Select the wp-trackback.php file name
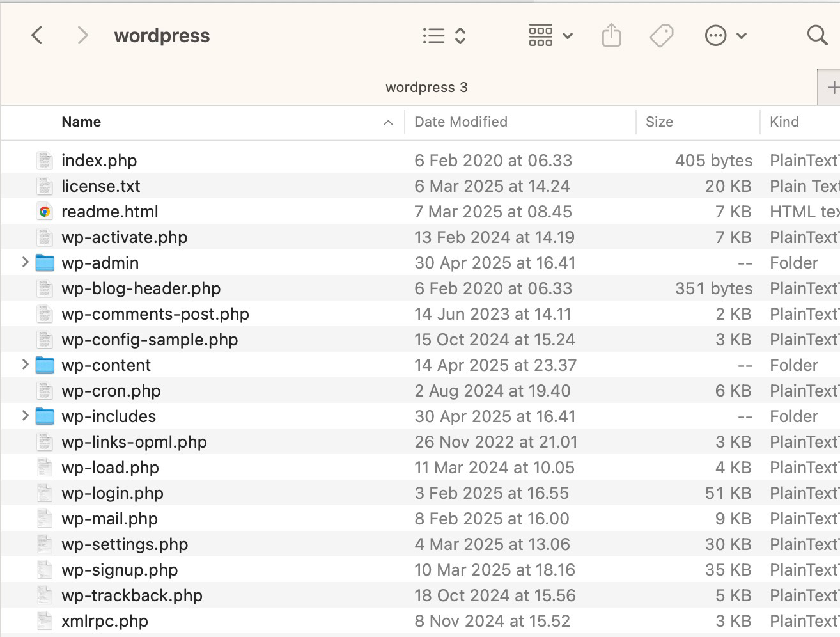This screenshot has height=637, width=840. coord(132,595)
